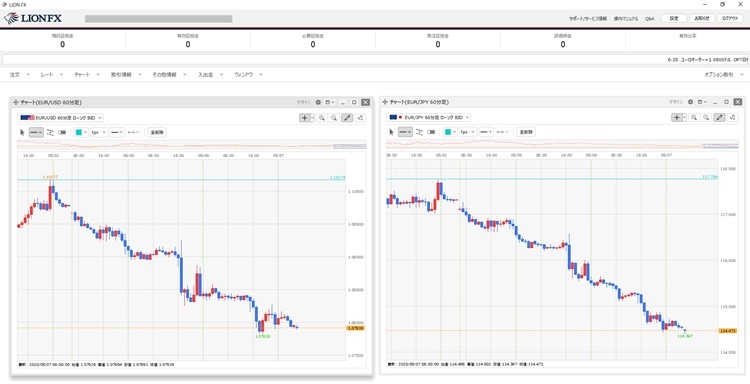Open the 取引情報 menu
Image resolution: width=750 pixels, height=384 pixels.
click(127, 75)
